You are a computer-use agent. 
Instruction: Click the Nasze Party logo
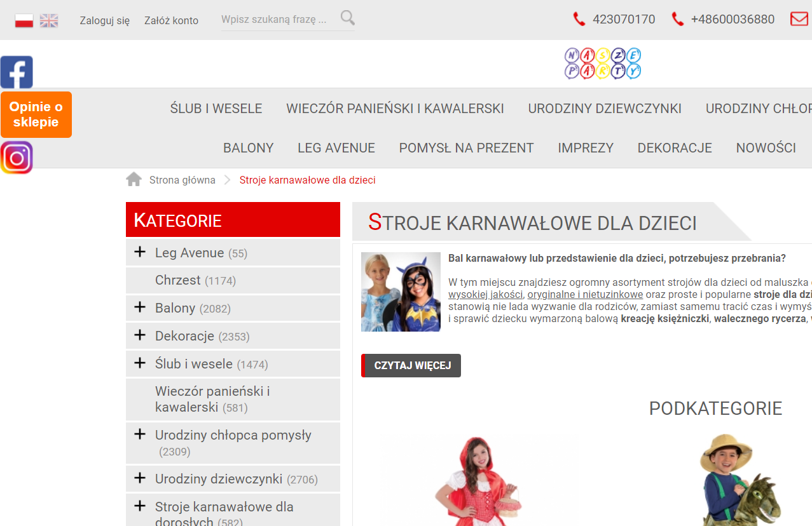(x=602, y=63)
